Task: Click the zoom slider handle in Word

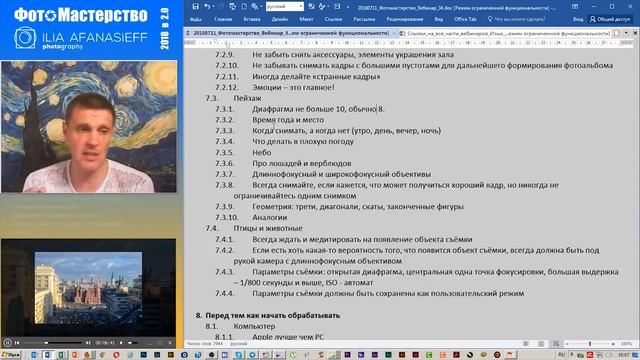Action: pyautogui.click(x=590, y=344)
